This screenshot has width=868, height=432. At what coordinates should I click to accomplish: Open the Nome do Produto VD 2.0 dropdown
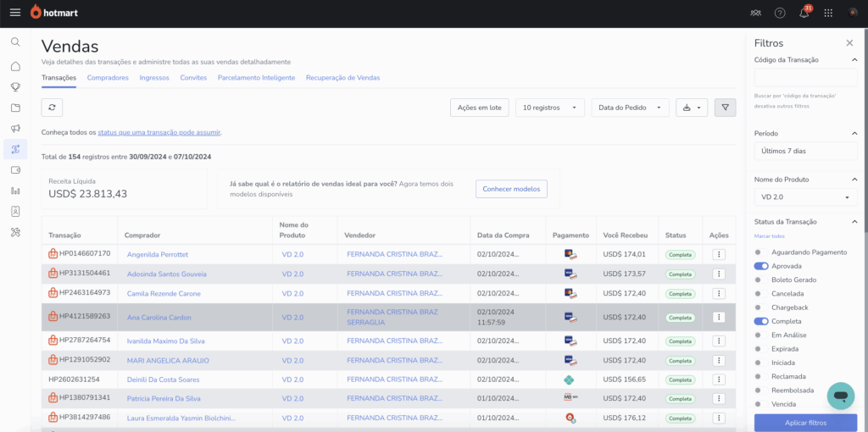805,197
